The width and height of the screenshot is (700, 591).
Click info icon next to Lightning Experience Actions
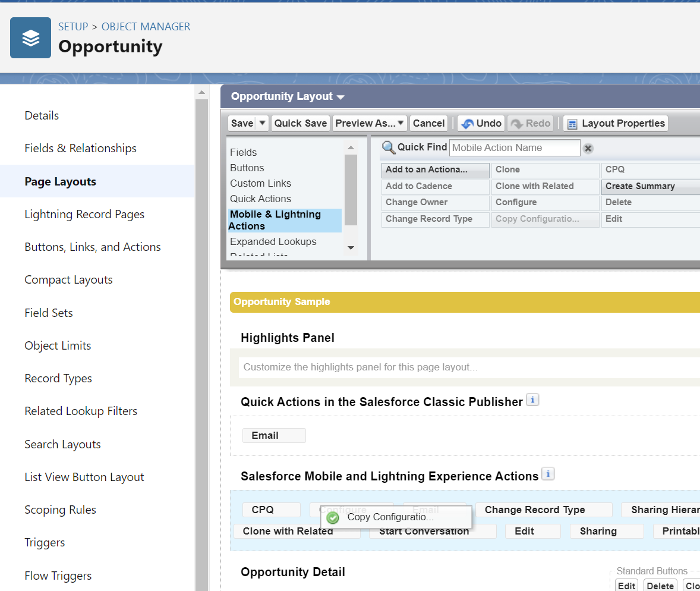pos(548,473)
